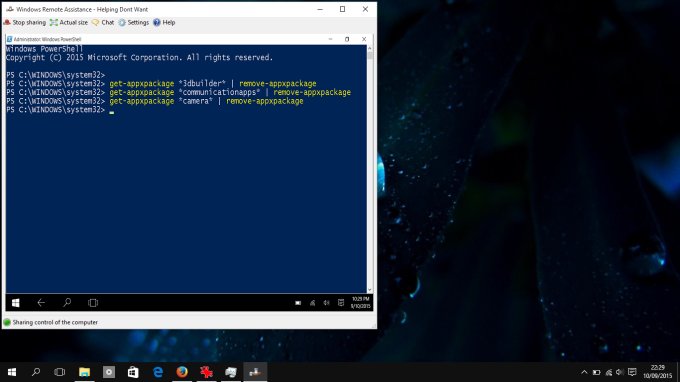Image resolution: width=680 pixels, height=382 pixels.
Task: Close the inner PowerShell window
Action: point(364,39)
